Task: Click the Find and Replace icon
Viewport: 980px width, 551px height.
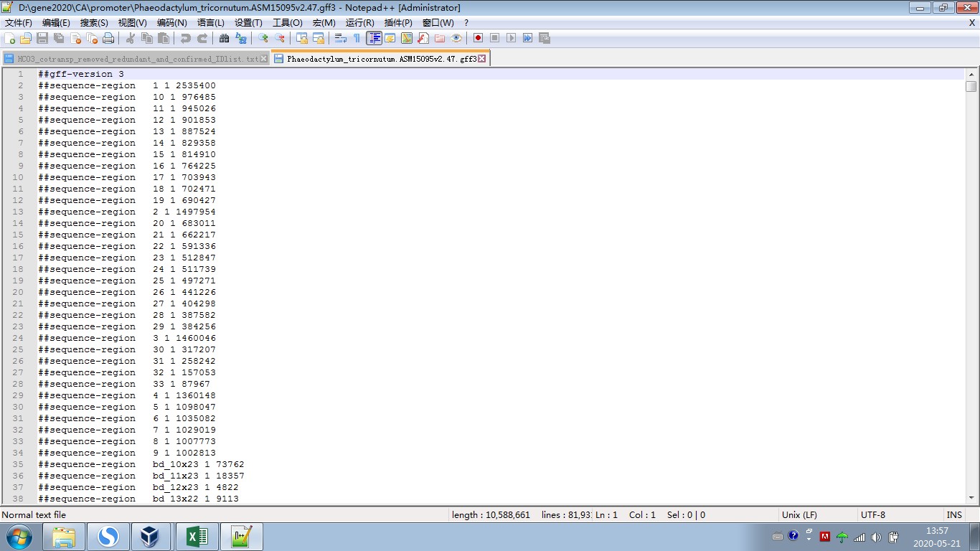Action: coord(241,38)
